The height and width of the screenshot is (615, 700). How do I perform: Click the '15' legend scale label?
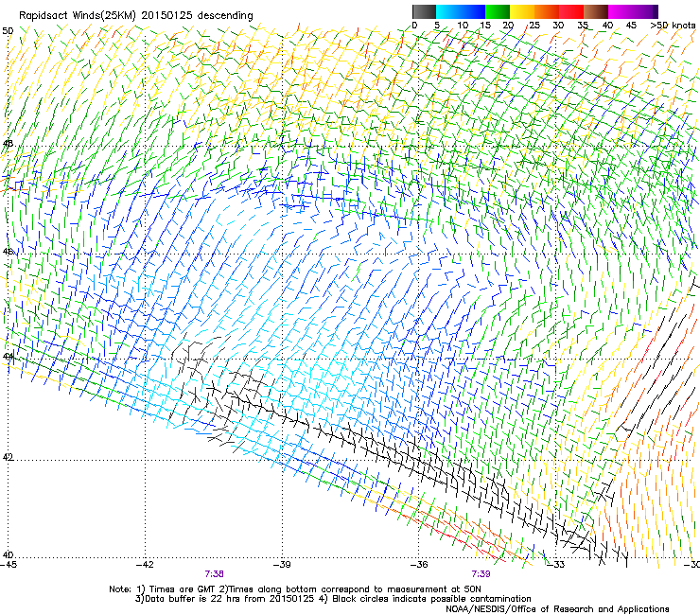click(x=485, y=26)
